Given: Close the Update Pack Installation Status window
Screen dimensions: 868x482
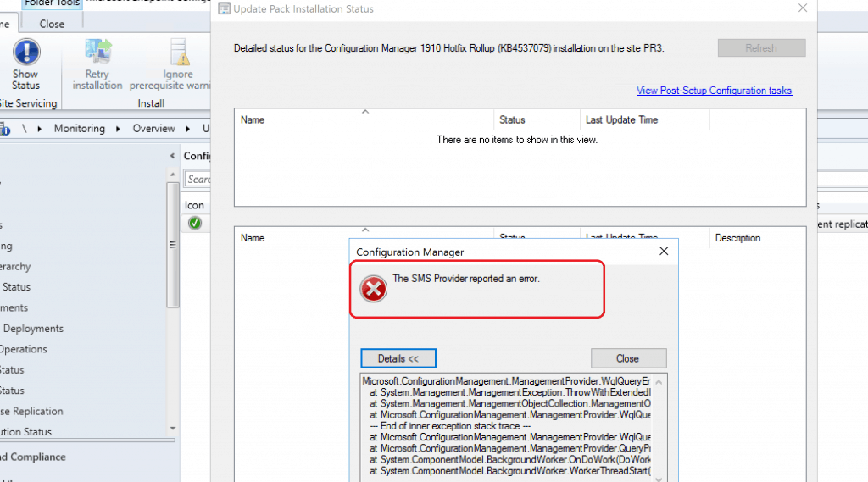Looking at the screenshot, I should (x=803, y=8).
